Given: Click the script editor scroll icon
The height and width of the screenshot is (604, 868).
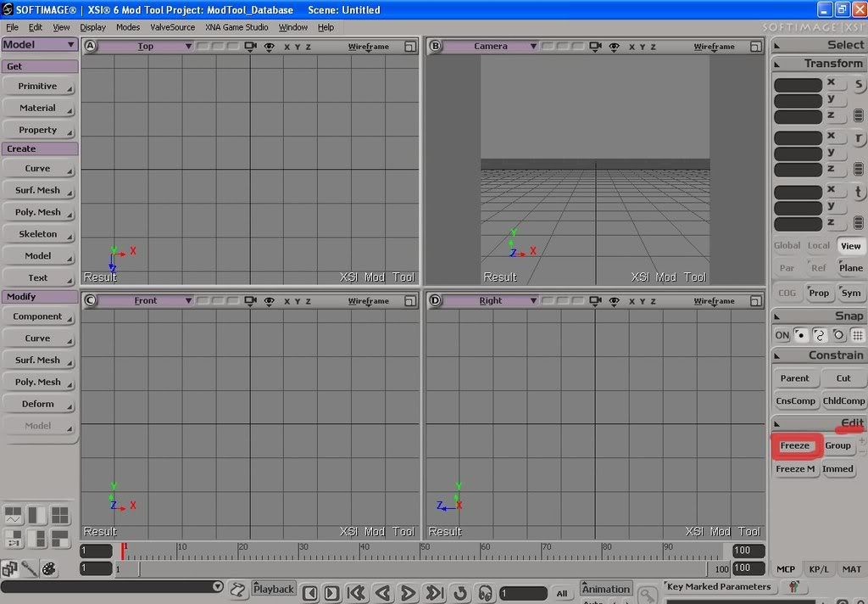Looking at the screenshot, I should (238, 590).
